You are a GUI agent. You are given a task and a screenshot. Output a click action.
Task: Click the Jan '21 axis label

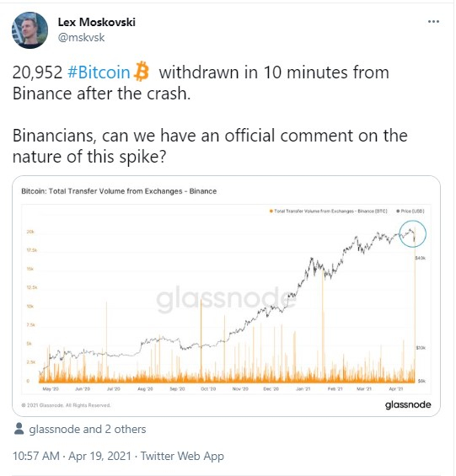pos(303,389)
